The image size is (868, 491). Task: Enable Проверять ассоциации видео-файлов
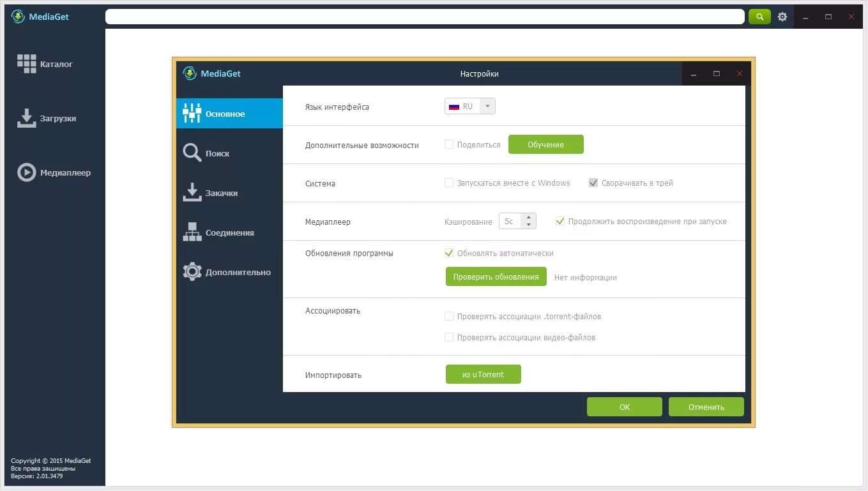coord(449,337)
